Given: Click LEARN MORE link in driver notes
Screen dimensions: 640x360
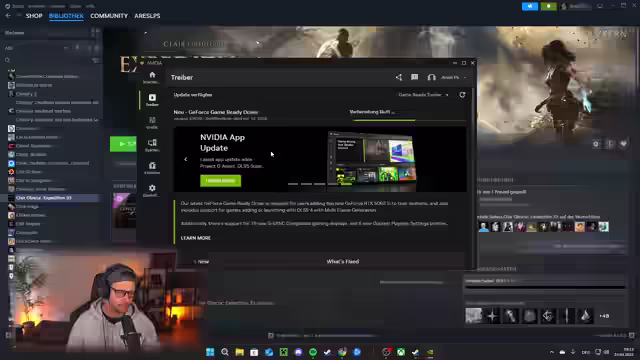Looking at the screenshot, I should coord(196,238).
